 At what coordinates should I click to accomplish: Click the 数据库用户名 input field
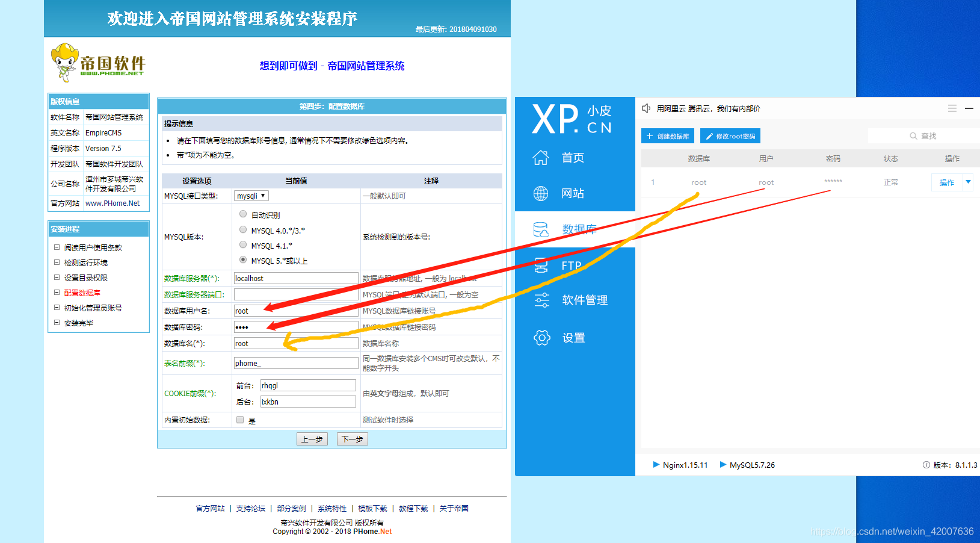coord(296,311)
